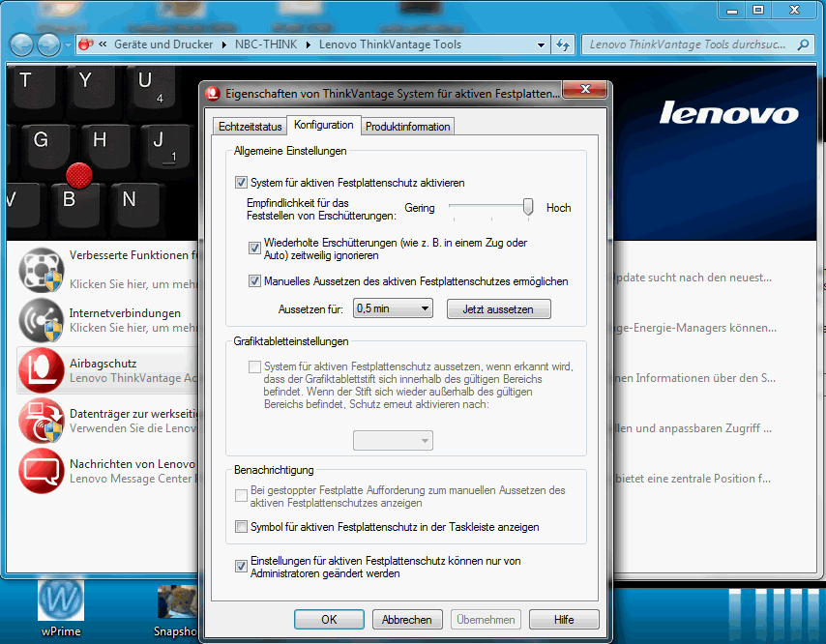
Task: Close the Eigenschaften dialog with X
Action: point(585,89)
